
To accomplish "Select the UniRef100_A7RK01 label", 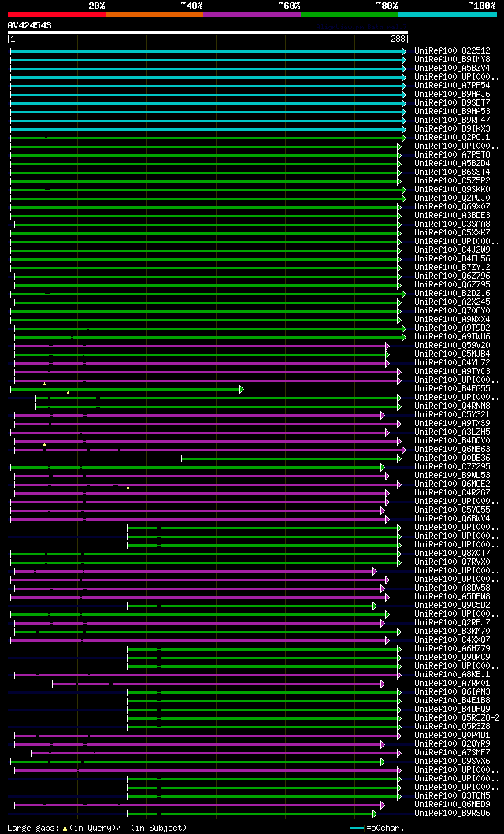I will 453,683.
